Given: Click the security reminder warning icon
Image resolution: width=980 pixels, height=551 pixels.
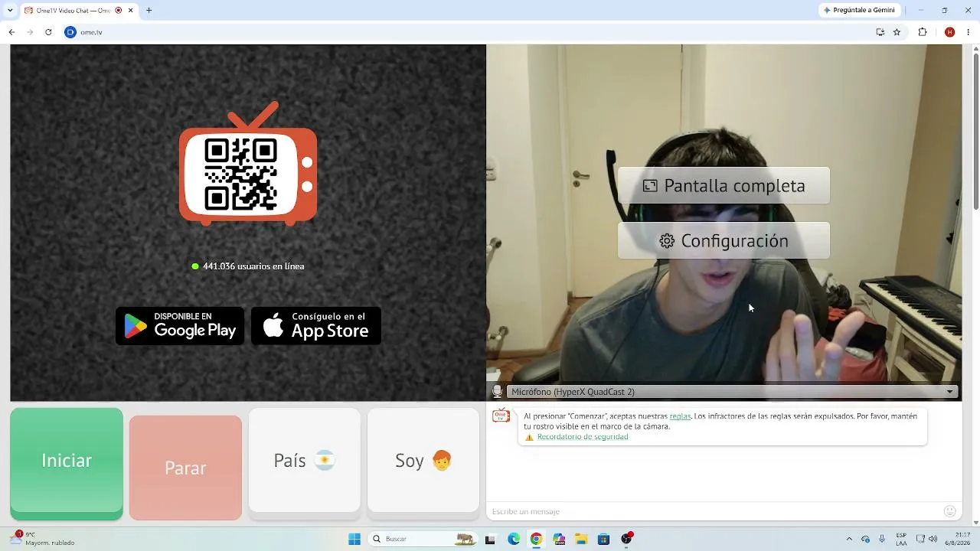Looking at the screenshot, I should click(529, 438).
